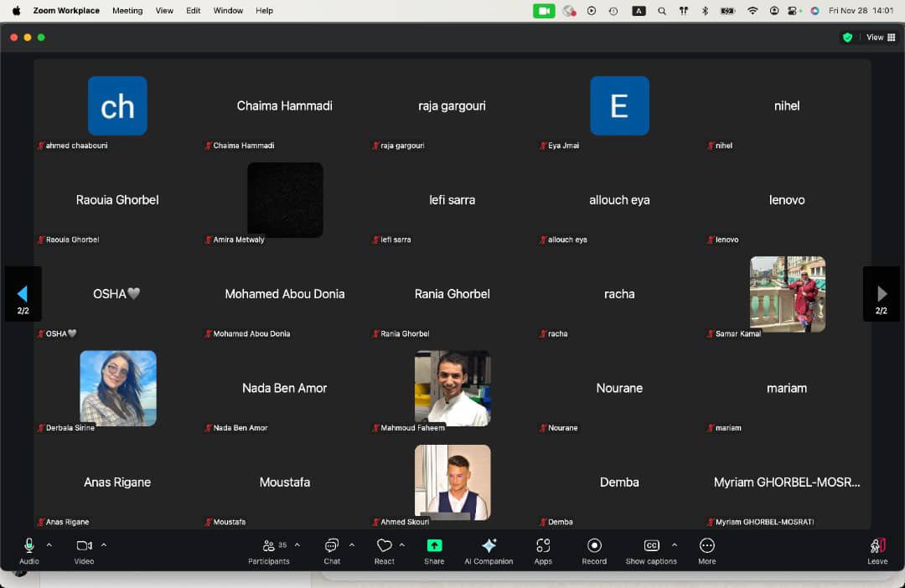
Task: Toggle the microphone Audio button
Action: 29,546
